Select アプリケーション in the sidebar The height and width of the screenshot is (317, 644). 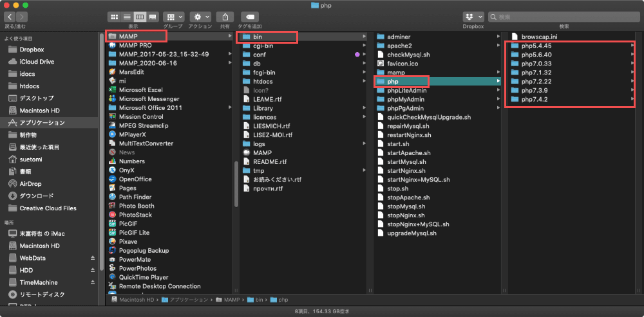click(x=50, y=123)
